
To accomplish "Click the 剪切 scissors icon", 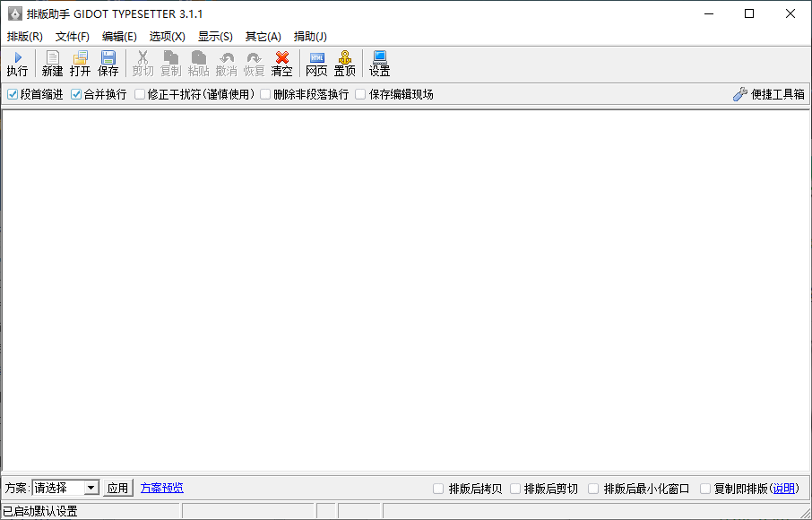I will [x=143, y=57].
